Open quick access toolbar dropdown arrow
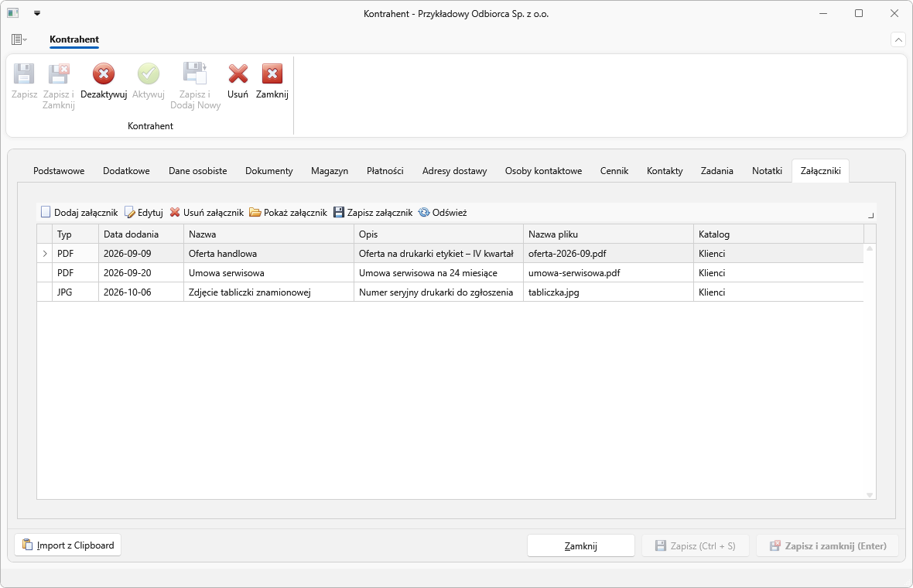 [x=37, y=13]
